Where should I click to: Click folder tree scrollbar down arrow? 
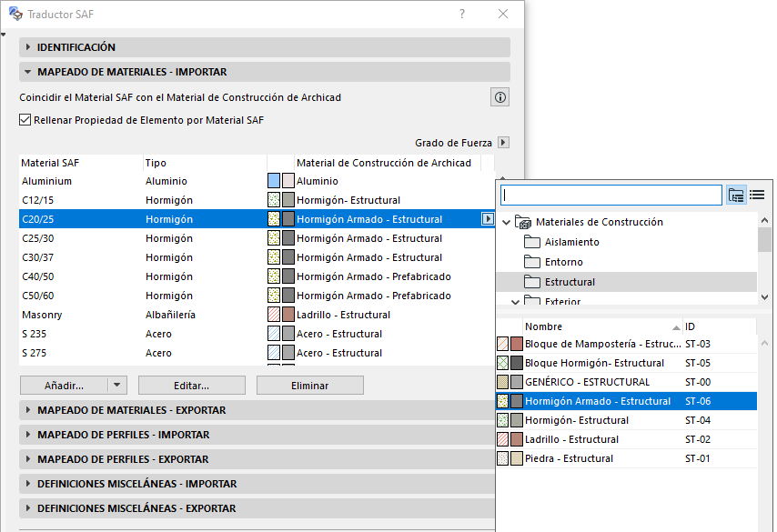pos(764,297)
